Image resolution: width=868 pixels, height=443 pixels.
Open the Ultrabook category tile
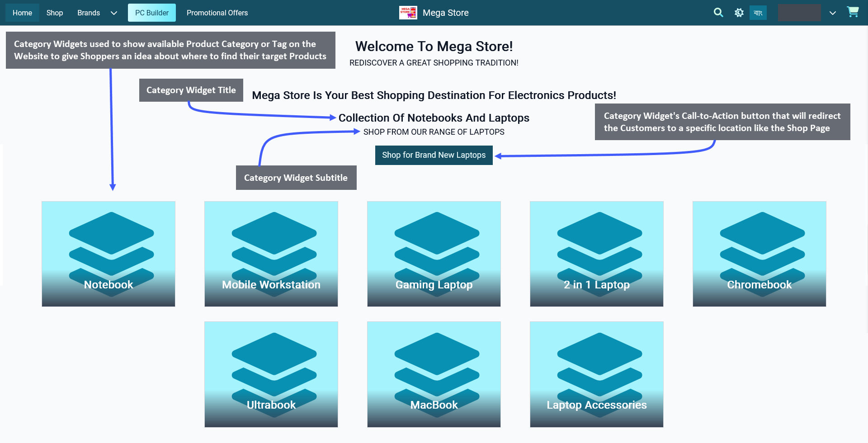[x=271, y=374]
